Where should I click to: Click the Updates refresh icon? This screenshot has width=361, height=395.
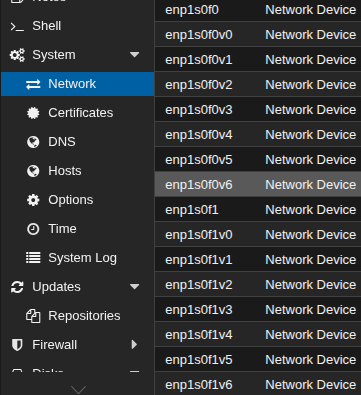click(x=17, y=287)
